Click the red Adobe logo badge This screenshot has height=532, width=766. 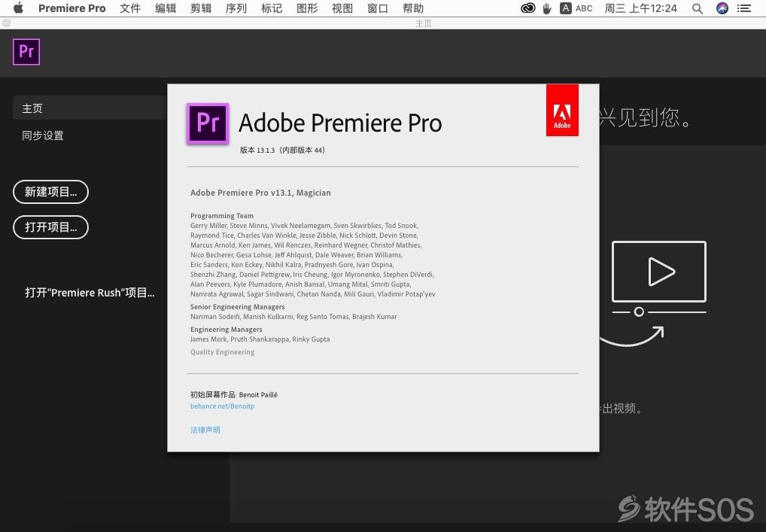[562, 111]
